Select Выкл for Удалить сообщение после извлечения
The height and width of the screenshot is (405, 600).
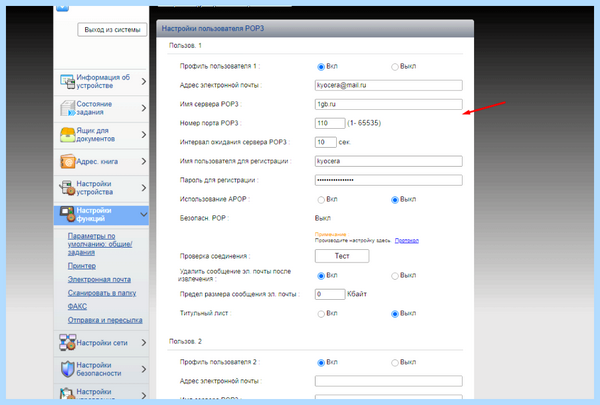(x=395, y=276)
